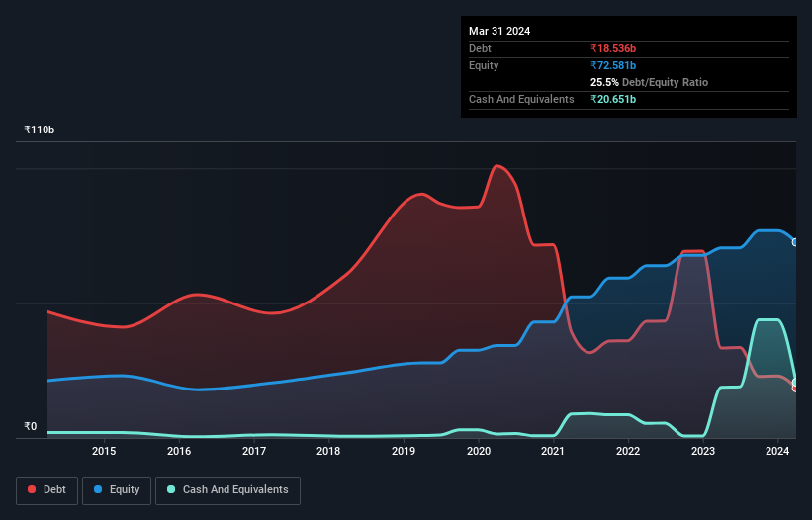The width and height of the screenshot is (812, 520).
Task: Click the 2023 x-axis label
Action: (703, 451)
